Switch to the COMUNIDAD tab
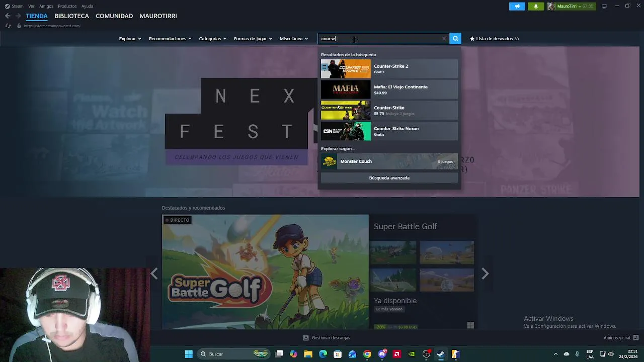The width and height of the screenshot is (644, 362). pyautogui.click(x=114, y=16)
